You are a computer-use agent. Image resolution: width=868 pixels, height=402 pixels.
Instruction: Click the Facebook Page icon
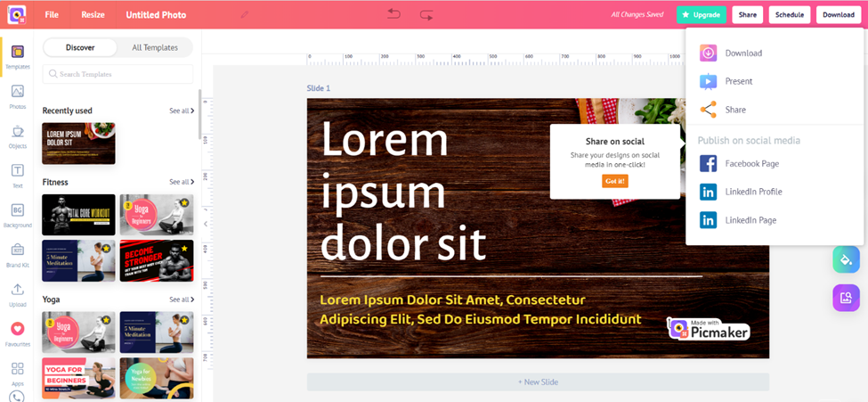point(708,164)
